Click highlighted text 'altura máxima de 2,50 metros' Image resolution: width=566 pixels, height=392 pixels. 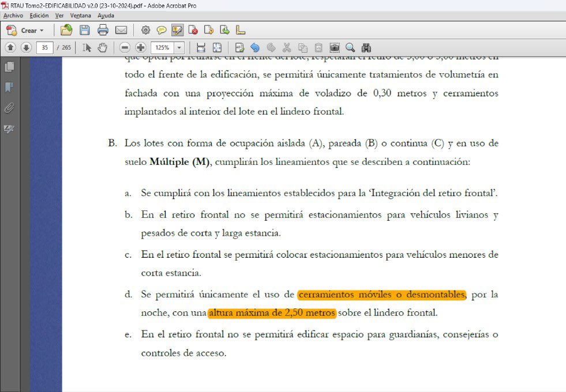point(272,312)
